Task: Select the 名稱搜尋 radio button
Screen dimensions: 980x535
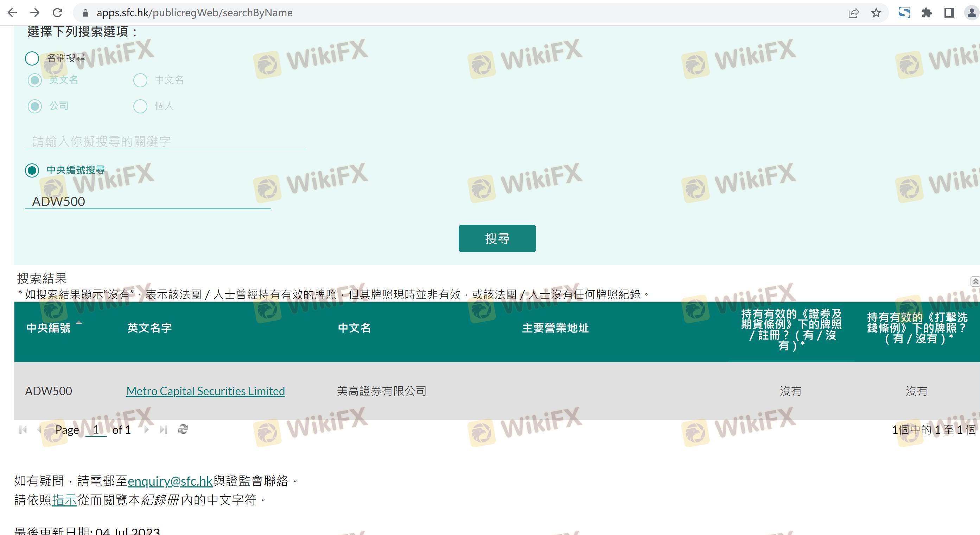Action: [x=32, y=58]
